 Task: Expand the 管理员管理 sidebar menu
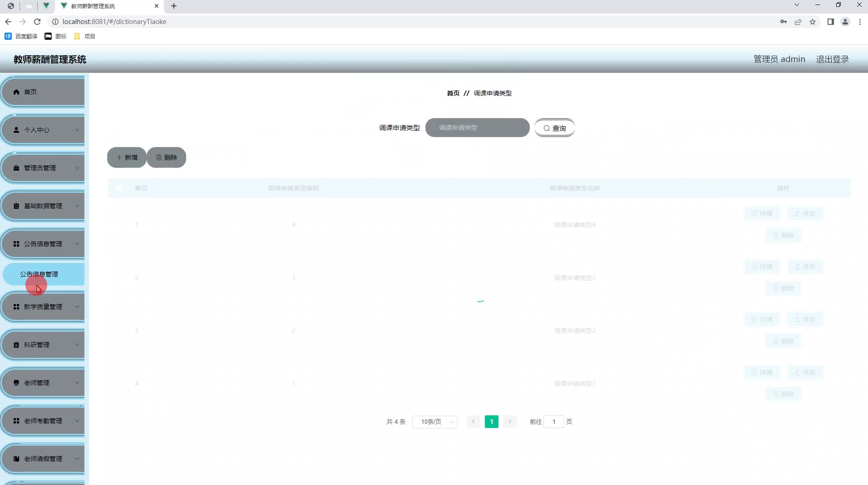tap(43, 168)
